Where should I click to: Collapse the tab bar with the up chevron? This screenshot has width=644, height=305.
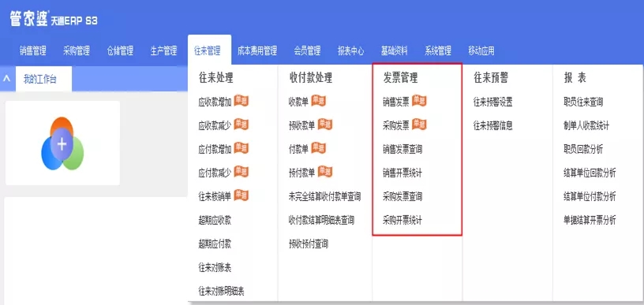click(x=6, y=79)
